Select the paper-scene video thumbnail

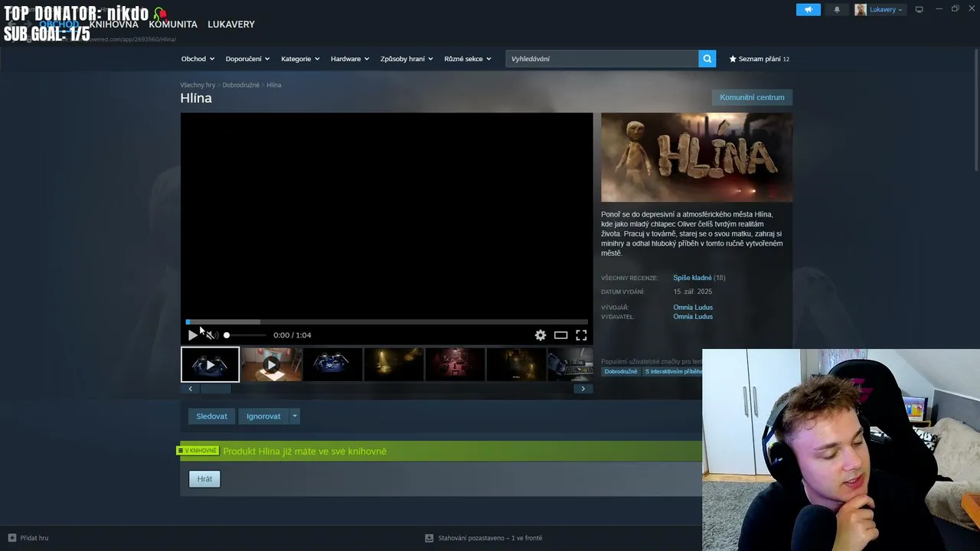[x=272, y=364]
